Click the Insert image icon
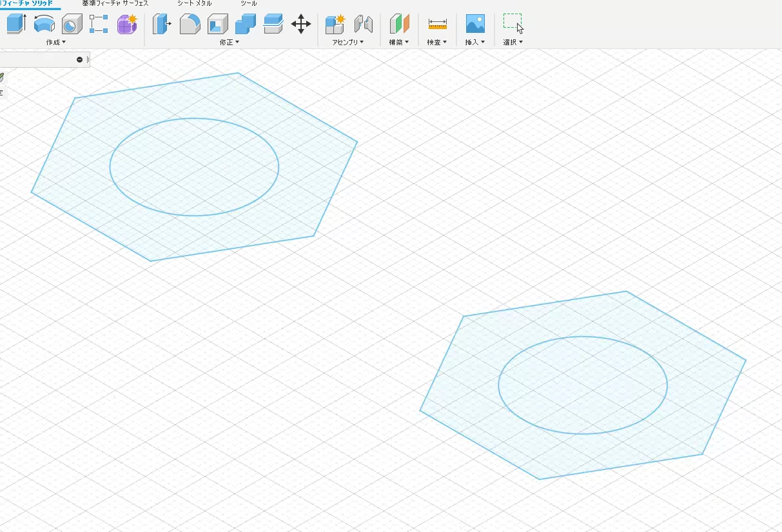Screen dimensions: 782x532 [475, 24]
